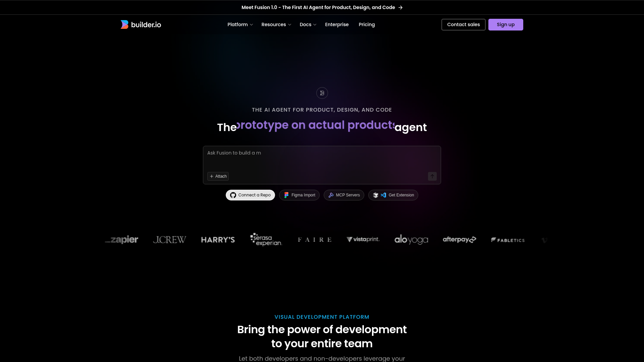The height and width of the screenshot is (362, 644).
Task: Click the circular Fusion icon above the headline
Action: [x=322, y=93]
